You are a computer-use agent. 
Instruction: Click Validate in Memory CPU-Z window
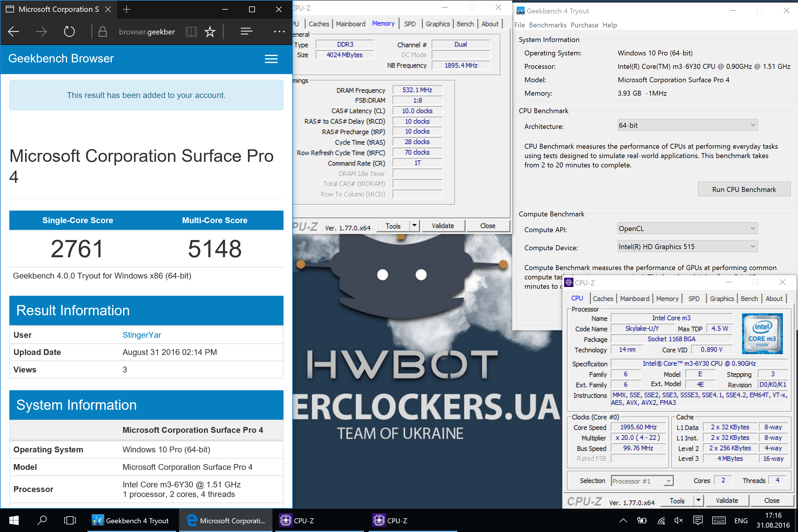point(443,226)
